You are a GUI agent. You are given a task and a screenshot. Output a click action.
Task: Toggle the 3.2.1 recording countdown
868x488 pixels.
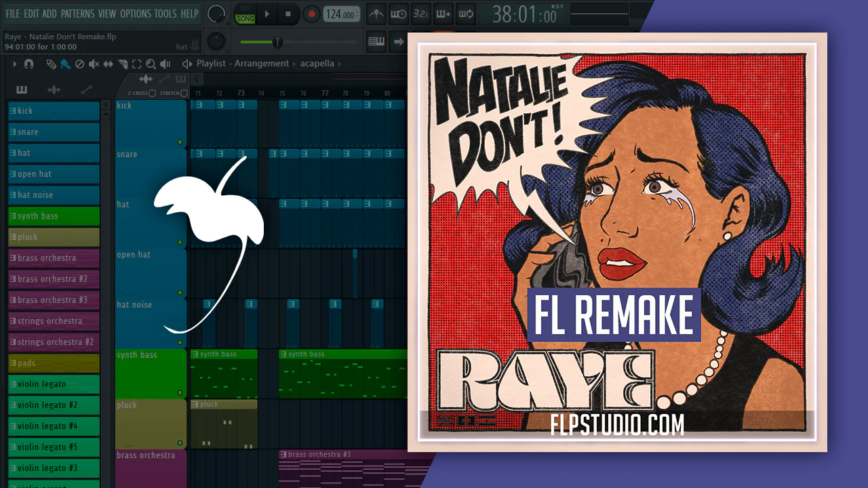click(x=420, y=14)
